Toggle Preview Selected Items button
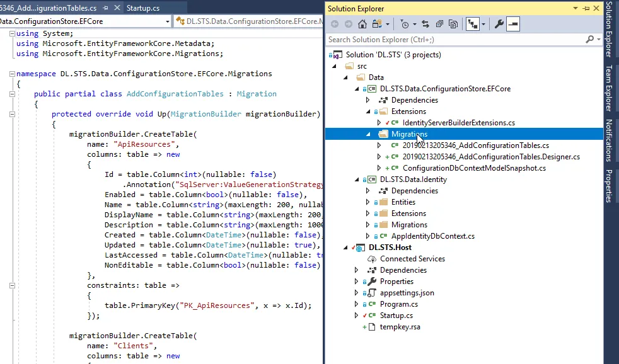This screenshot has width=619, height=364. [x=513, y=24]
